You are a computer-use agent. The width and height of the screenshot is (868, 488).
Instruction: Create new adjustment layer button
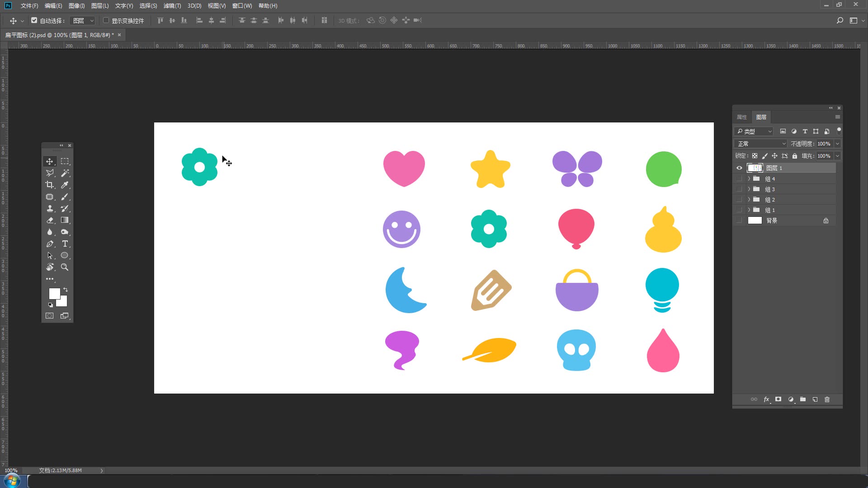[x=791, y=399]
